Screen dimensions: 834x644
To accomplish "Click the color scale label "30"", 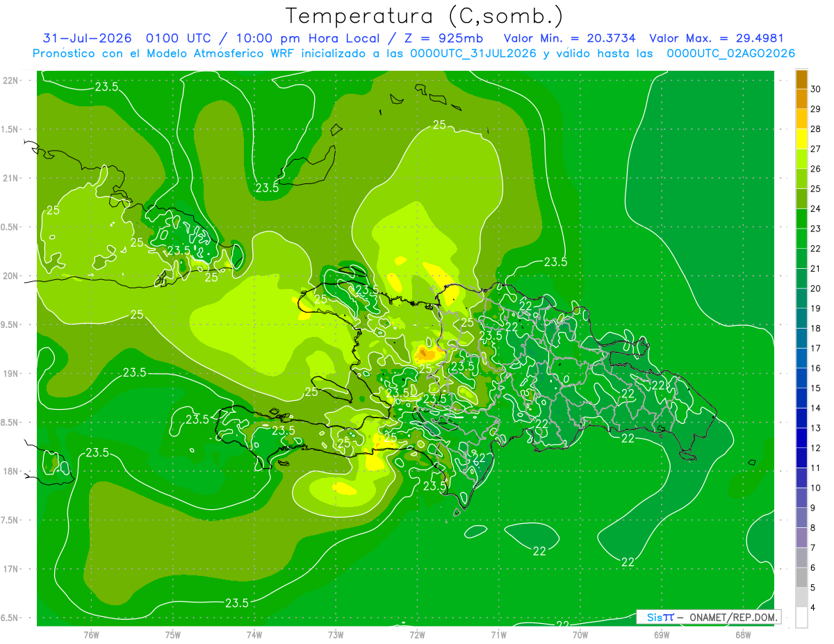I will (x=816, y=90).
